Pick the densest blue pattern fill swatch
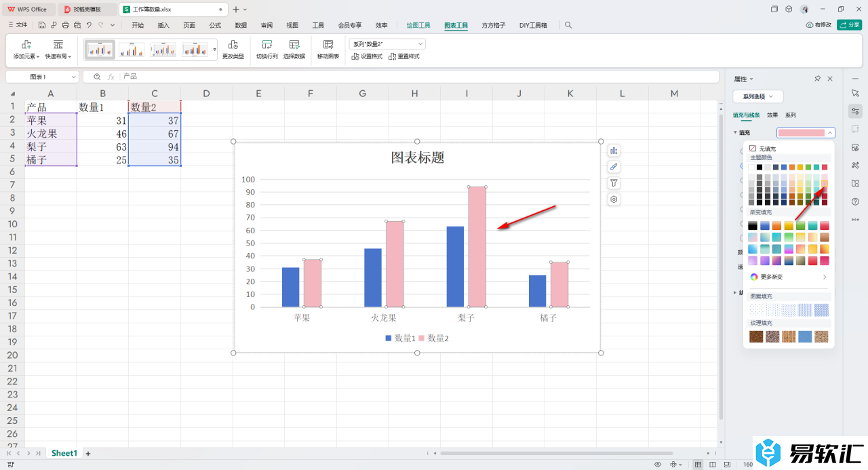The height and width of the screenshot is (470, 868). click(x=821, y=309)
